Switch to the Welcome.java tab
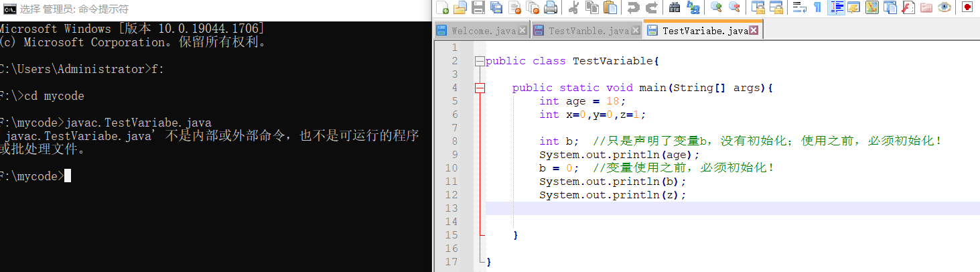The width and height of the screenshot is (980, 272). tap(483, 31)
